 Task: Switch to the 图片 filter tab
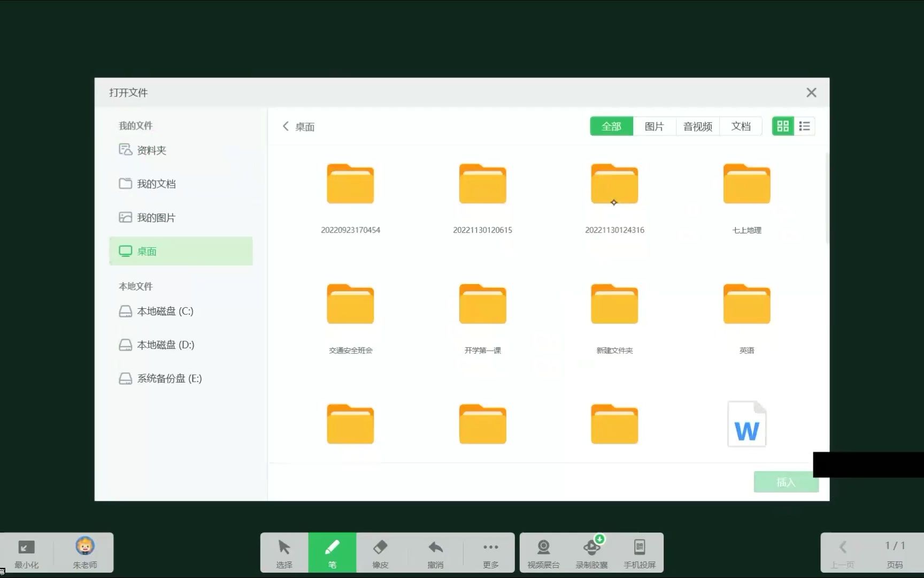[654, 126]
